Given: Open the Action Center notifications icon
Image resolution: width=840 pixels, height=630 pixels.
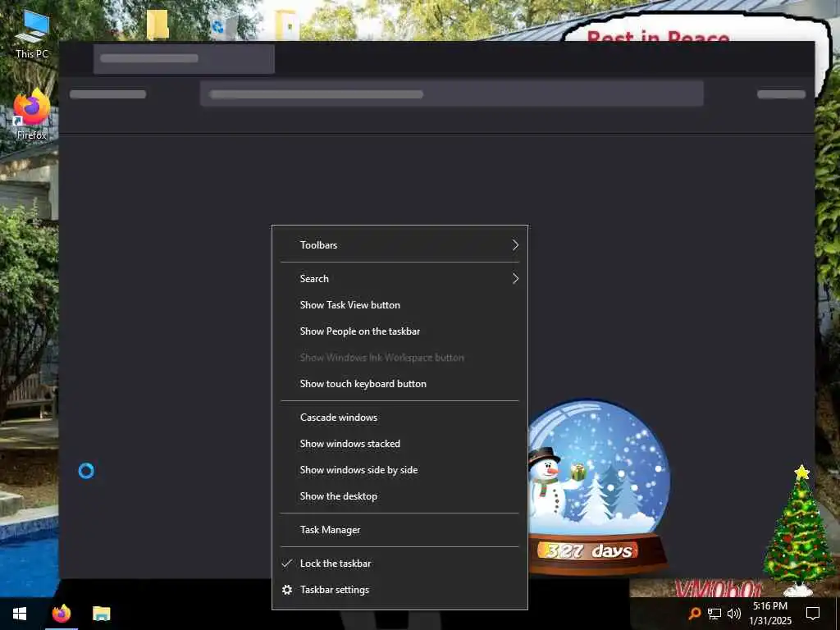Looking at the screenshot, I should (813, 614).
